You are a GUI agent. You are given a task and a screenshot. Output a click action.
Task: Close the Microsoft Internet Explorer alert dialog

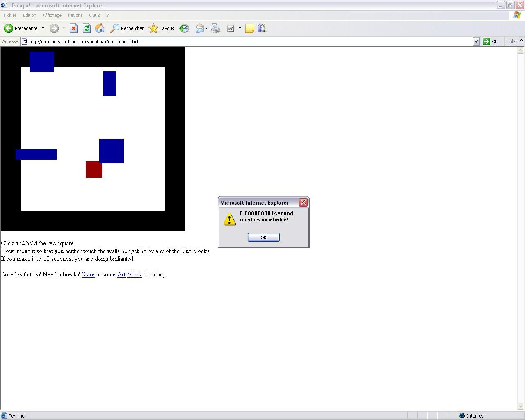point(303,203)
